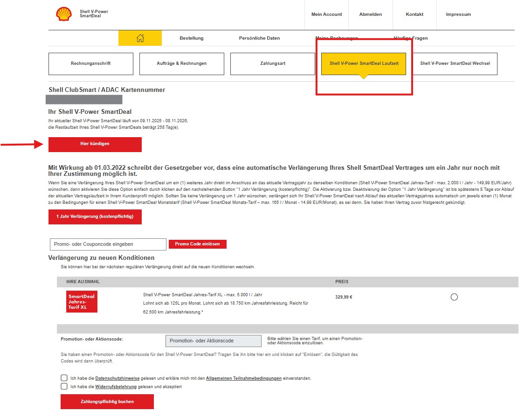Open the Aufträge & Rechnungen tab

181,63
